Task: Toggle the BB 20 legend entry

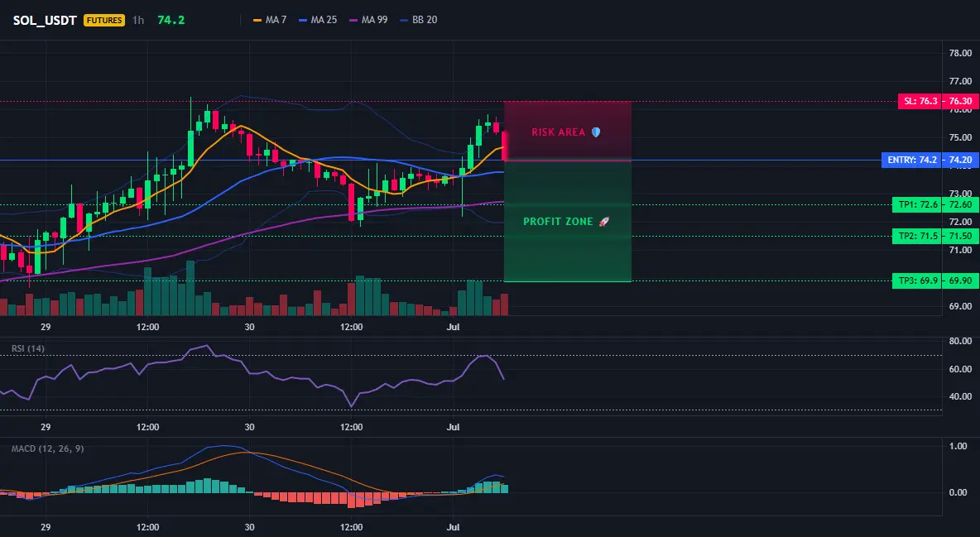Action: (419, 20)
